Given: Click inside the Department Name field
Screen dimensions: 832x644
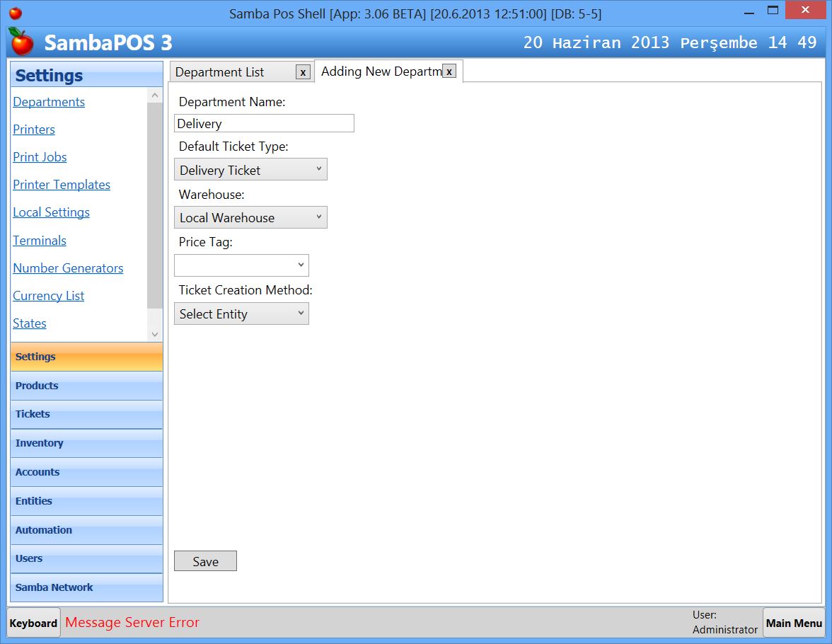Looking at the screenshot, I should tap(263, 123).
